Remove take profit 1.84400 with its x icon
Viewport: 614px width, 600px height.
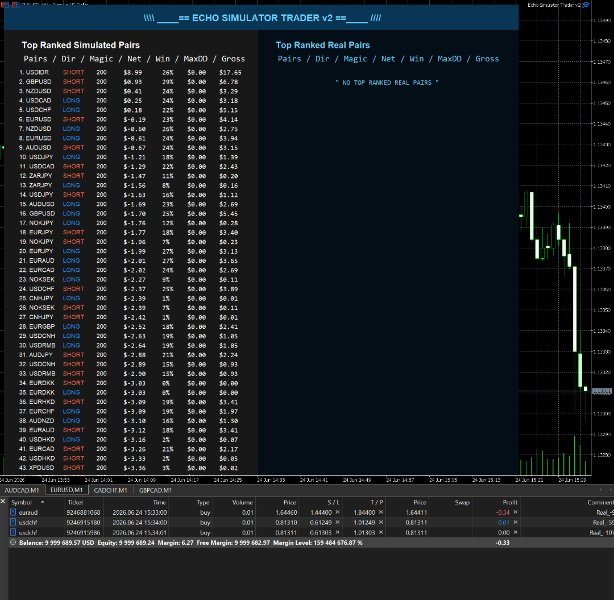tap(381, 512)
